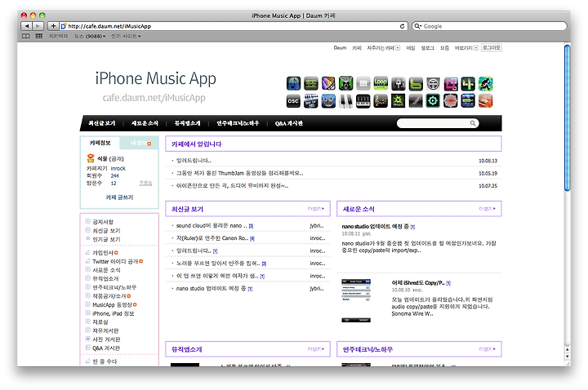This screenshot has width=588, height=390.
Task: Open the Q&A 게시판 sidebar board
Action: pos(106,348)
